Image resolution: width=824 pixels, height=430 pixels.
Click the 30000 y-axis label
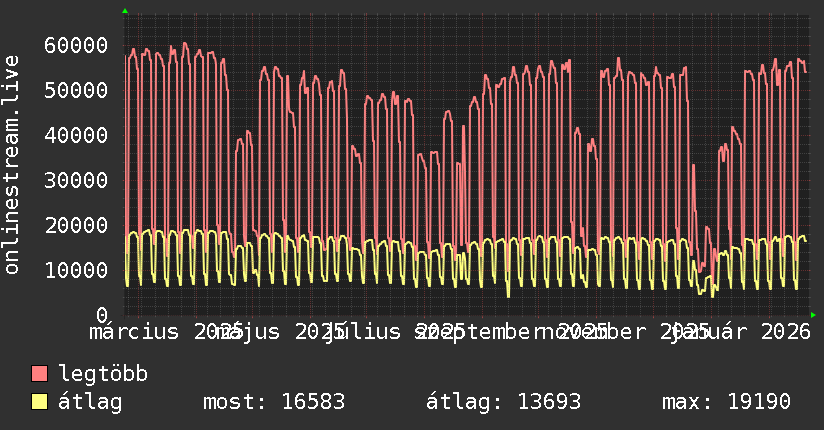click(76, 180)
